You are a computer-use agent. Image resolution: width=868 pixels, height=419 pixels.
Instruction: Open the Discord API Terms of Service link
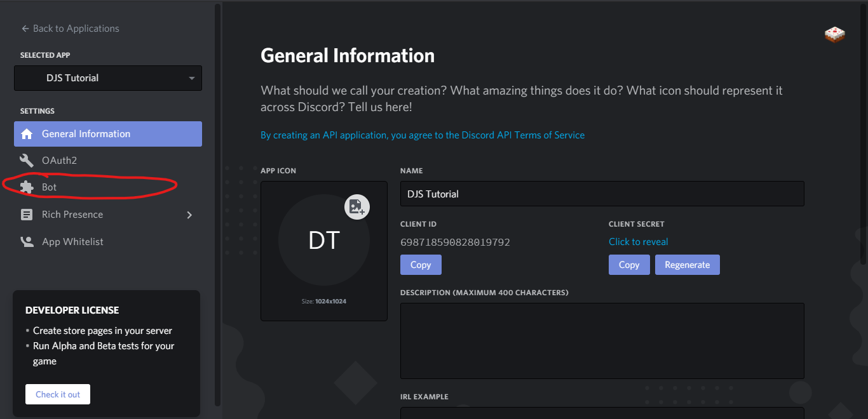point(423,135)
